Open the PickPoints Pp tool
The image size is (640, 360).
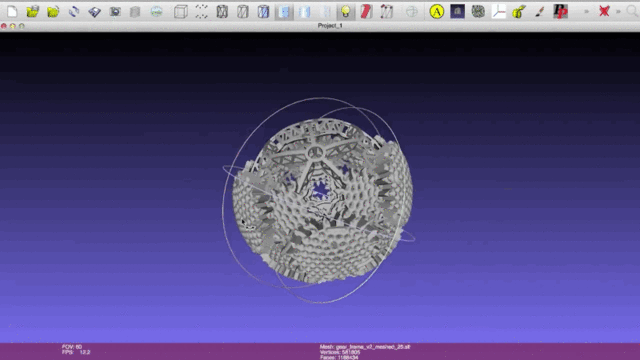click(x=560, y=11)
